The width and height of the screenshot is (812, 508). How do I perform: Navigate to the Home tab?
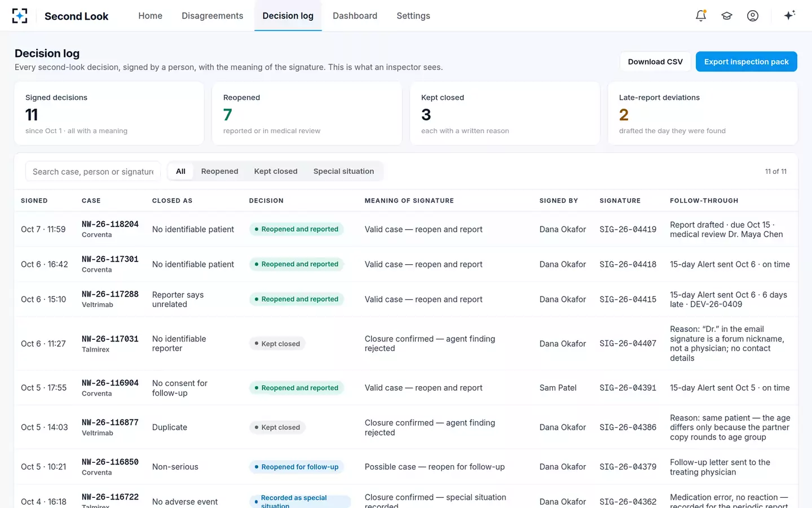[x=150, y=16]
